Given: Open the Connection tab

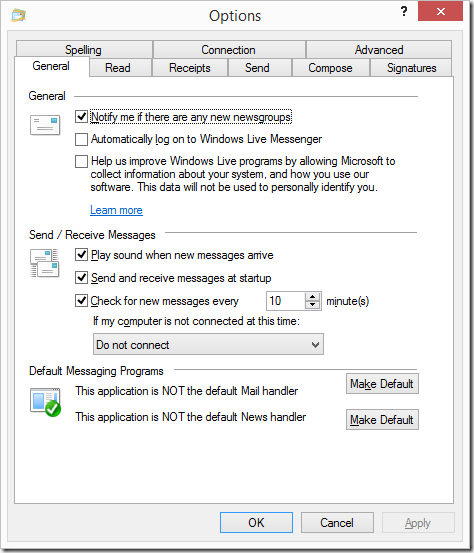Looking at the screenshot, I should coord(229,49).
